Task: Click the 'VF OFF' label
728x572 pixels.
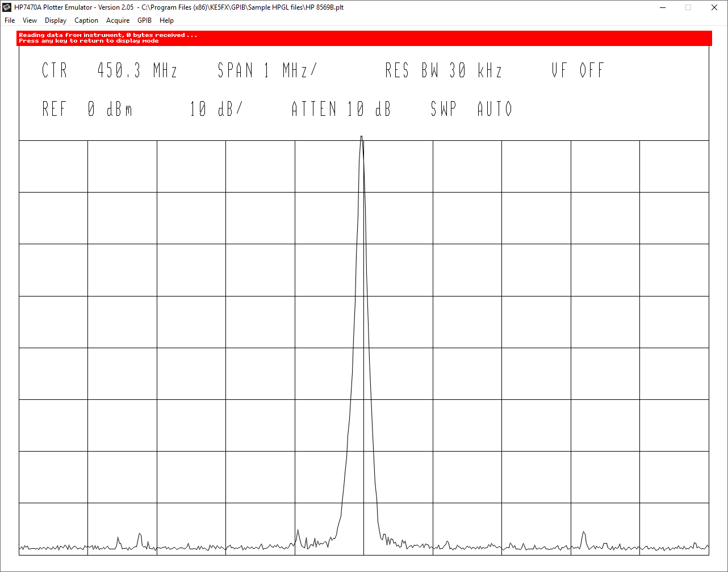Action: coord(578,70)
